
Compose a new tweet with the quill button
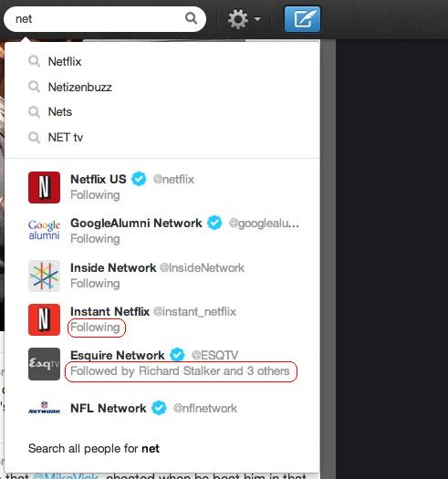pyautogui.click(x=302, y=19)
